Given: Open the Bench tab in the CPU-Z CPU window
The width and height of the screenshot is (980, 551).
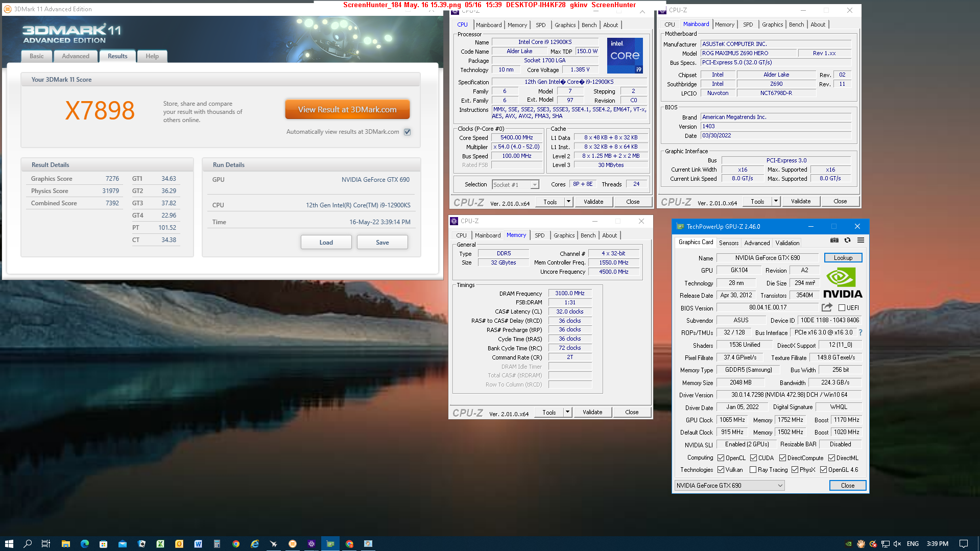Looking at the screenshot, I should tap(589, 25).
